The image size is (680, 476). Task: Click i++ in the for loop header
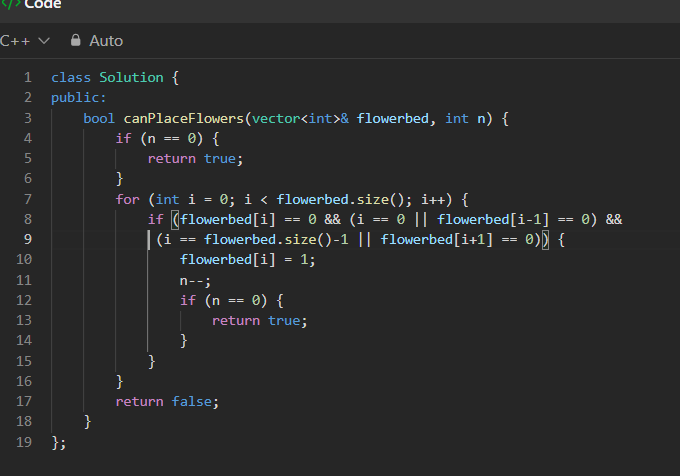[433, 199]
